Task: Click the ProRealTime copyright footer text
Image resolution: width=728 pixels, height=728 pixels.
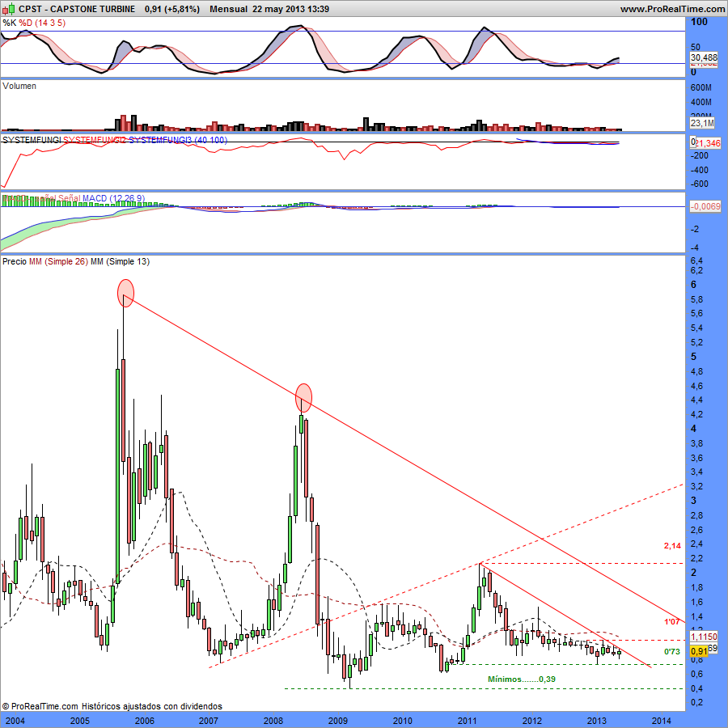Action: [112, 706]
